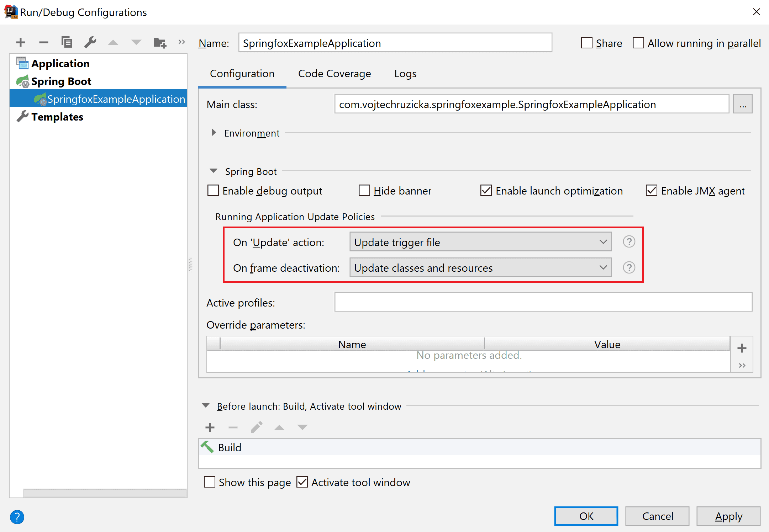Click the Cancel button
This screenshot has width=769, height=532.
point(657,516)
